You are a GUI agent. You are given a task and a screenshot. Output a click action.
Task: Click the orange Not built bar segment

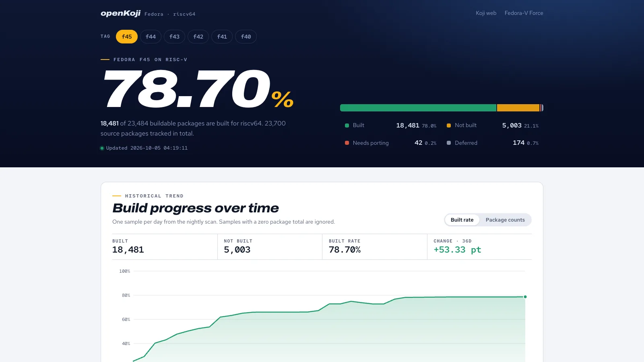click(518, 108)
